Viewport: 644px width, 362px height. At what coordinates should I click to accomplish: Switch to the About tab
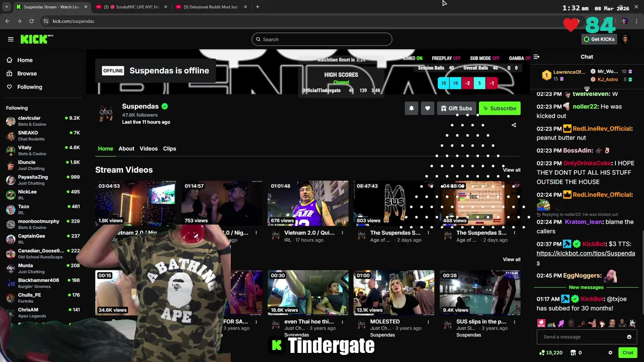(126, 149)
